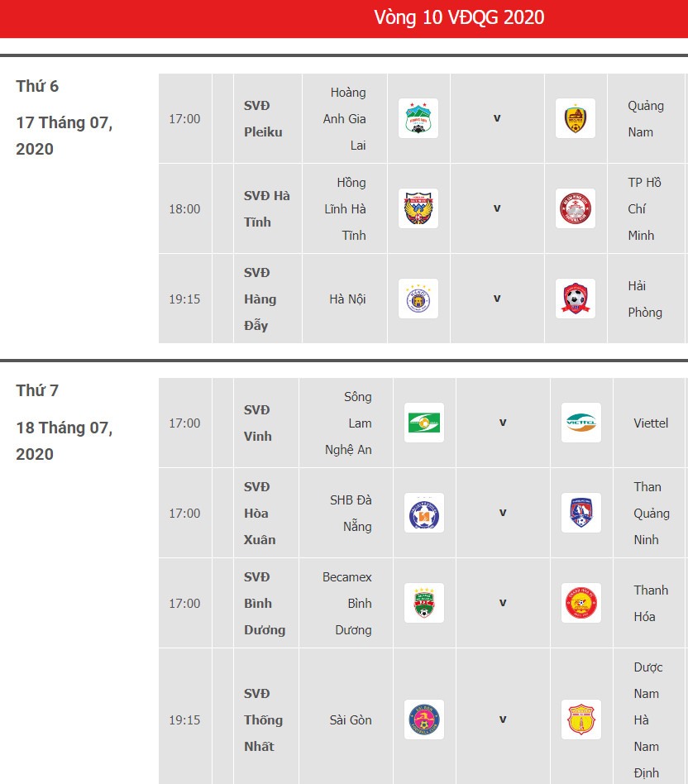Select the SVĐ Hàng Đẫy venue text
The width and height of the screenshot is (688, 784).
pyautogui.click(x=260, y=299)
